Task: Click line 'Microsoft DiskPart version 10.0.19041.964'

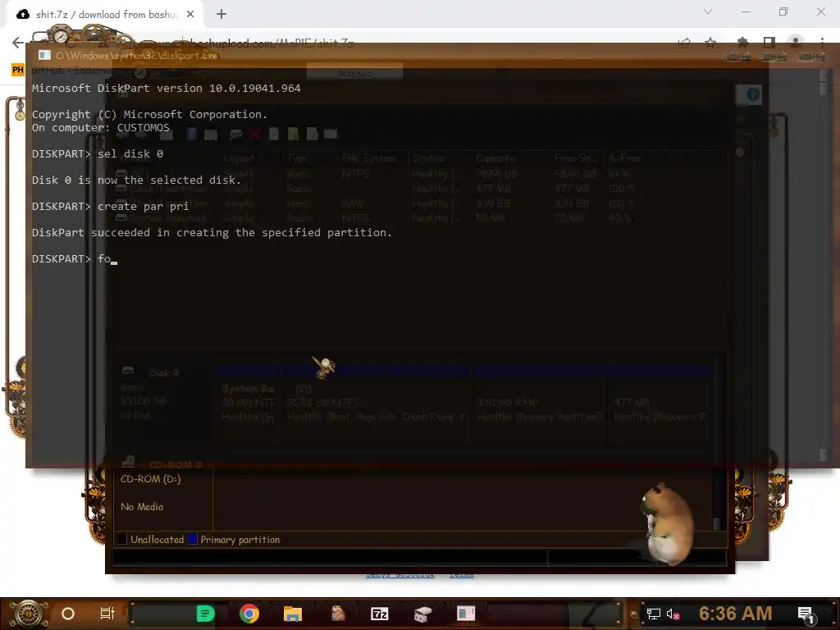Action: [x=166, y=88]
